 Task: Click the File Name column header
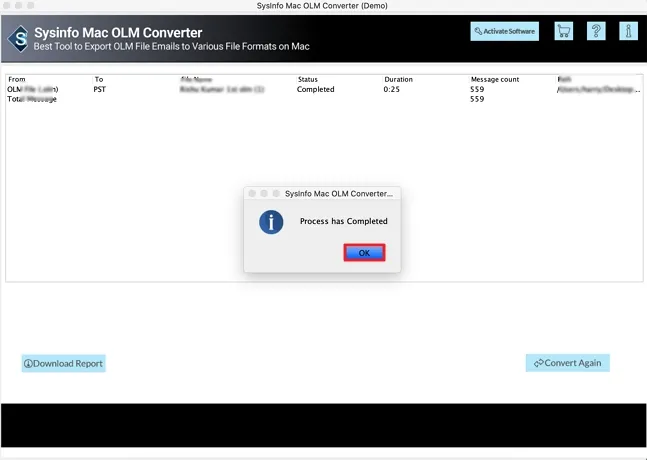coord(196,79)
